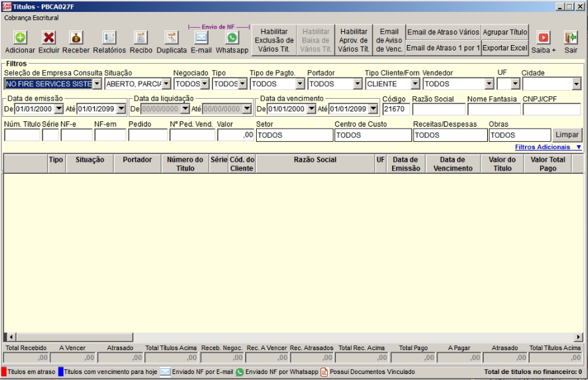This screenshot has width=588, height=380.
Task: Click Email de Atraso 1 por 1 button
Action: (443, 48)
